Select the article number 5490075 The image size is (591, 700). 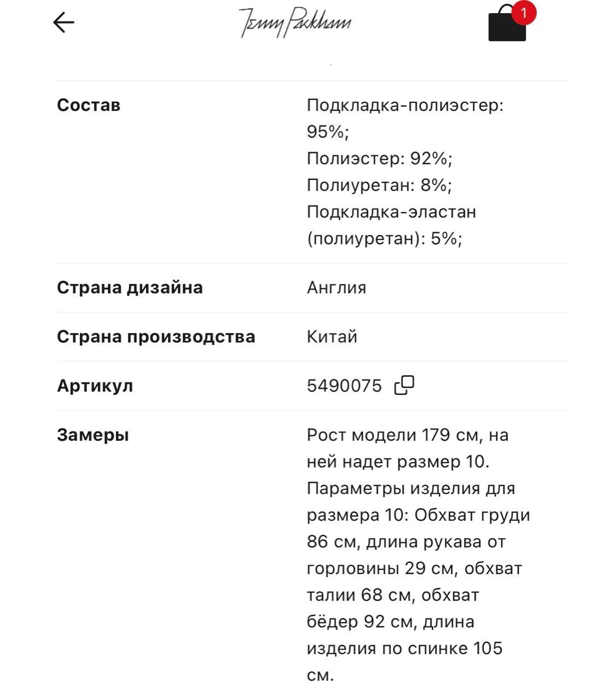click(344, 386)
